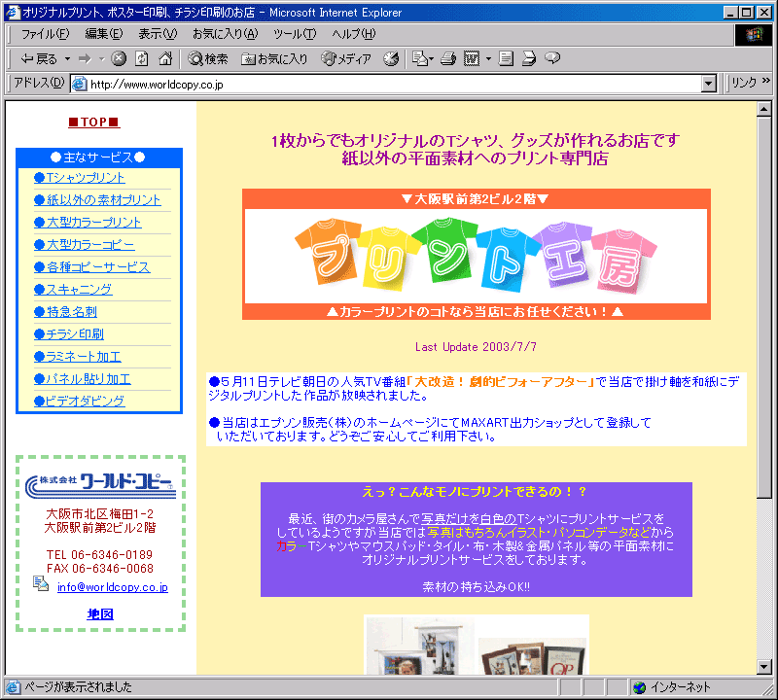This screenshot has height=700, width=778.
Task: Open the ラミネート加工 link
Action: point(78,356)
